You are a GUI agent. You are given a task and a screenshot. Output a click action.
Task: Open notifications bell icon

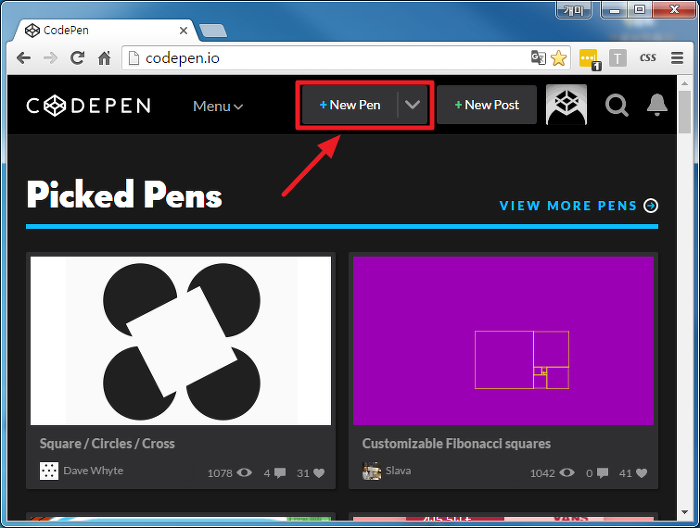coord(657,105)
